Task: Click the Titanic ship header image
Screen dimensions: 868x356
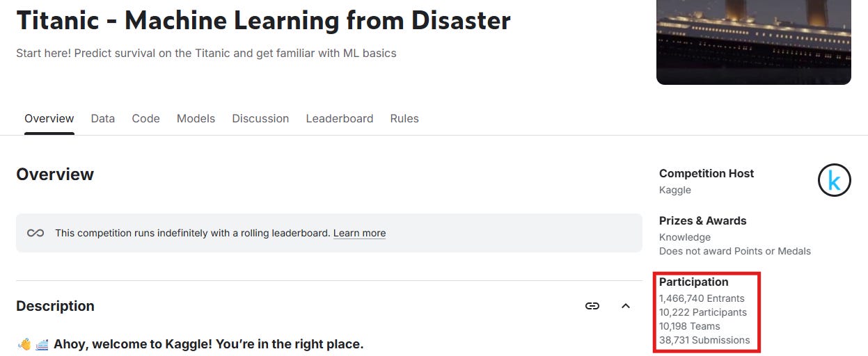Action: tap(754, 42)
